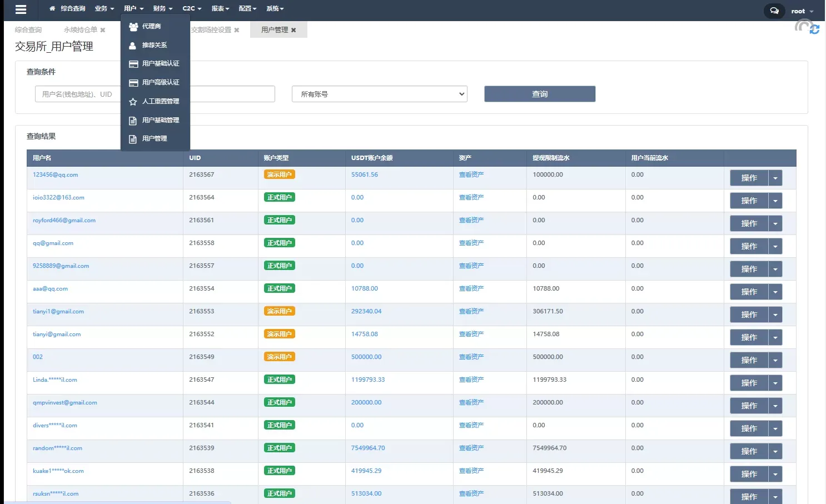Image resolution: width=826 pixels, height=504 pixels.
Task: Select 代理商 in the user dropdown menu
Action: (x=151, y=26)
